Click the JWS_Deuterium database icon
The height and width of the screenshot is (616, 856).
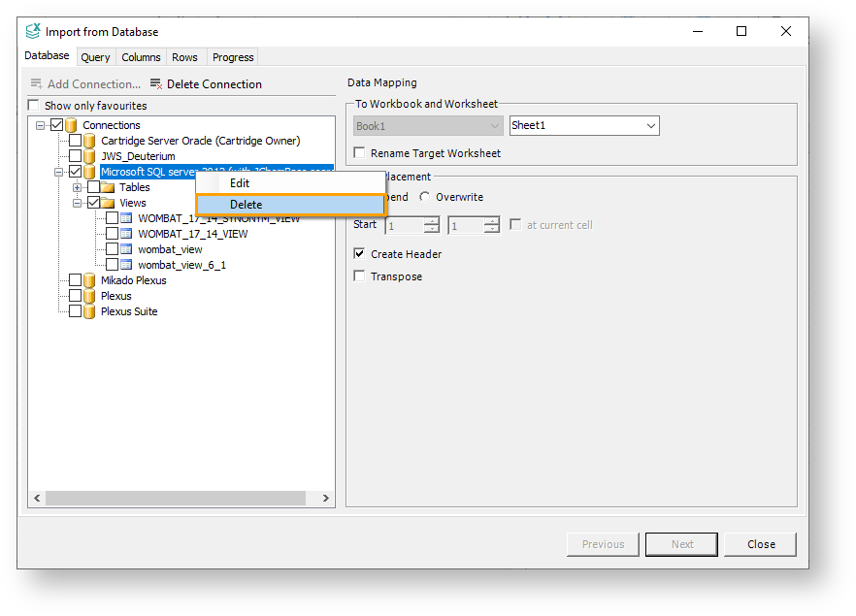89,156
